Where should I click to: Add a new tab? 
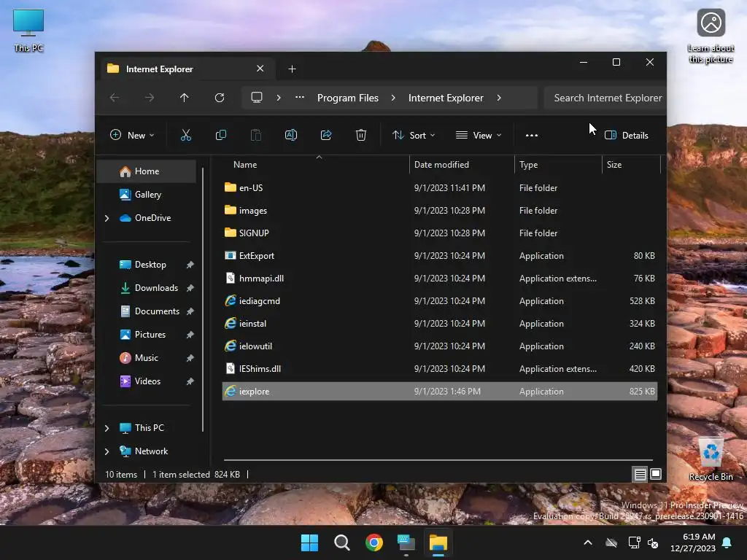click(292, 69)
